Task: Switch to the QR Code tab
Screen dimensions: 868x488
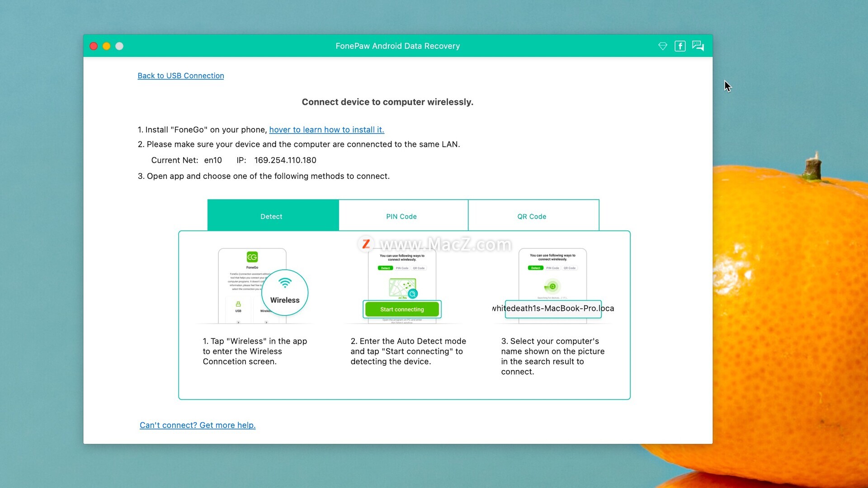Action: [x=533, y=216]
